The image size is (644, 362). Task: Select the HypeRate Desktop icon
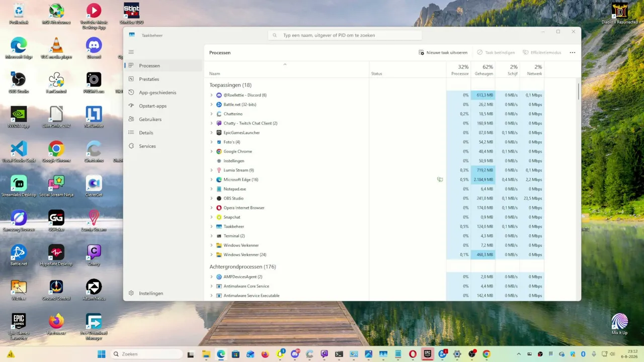click(x=56, y=255)
